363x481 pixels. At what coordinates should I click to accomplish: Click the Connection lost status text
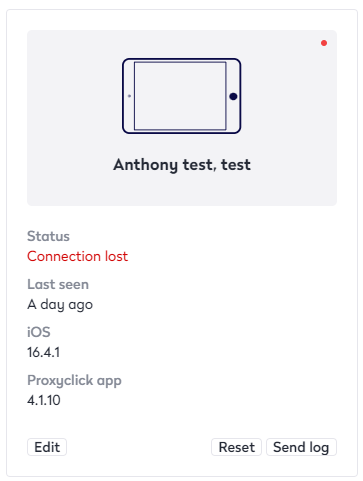tap(77, 256)
